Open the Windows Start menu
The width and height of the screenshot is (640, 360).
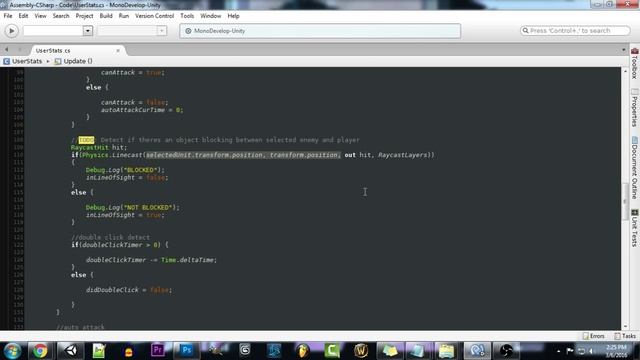point(12,351)
